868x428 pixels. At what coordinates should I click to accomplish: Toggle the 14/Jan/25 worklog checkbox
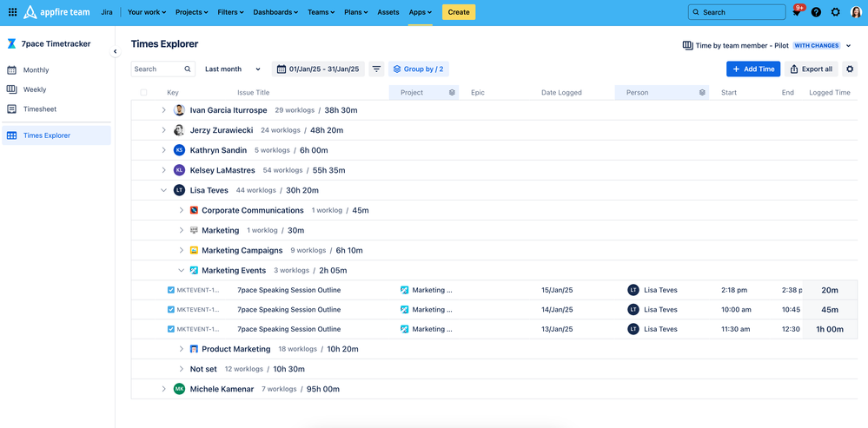(x=171, y=310)
